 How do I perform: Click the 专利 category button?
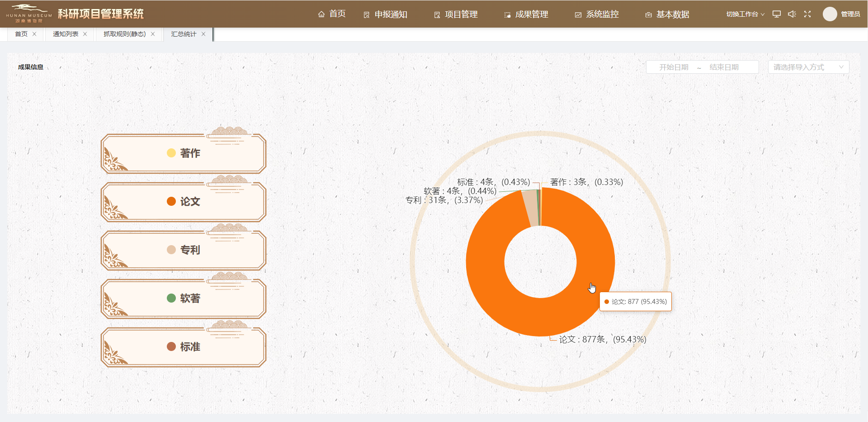pyautogui.click(x=184, y=250)
